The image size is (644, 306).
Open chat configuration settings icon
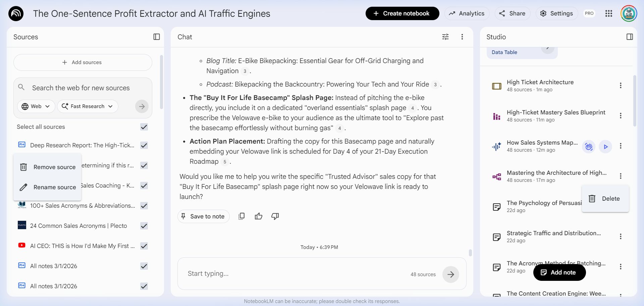pyautogui.click(x=445, y=37)
